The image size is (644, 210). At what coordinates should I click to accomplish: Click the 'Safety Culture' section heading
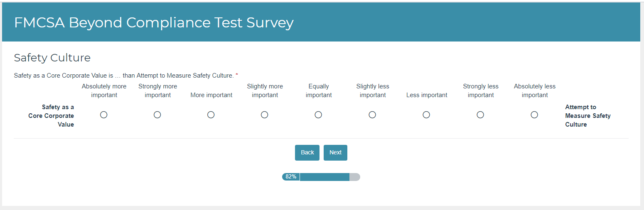click(52, 58)
